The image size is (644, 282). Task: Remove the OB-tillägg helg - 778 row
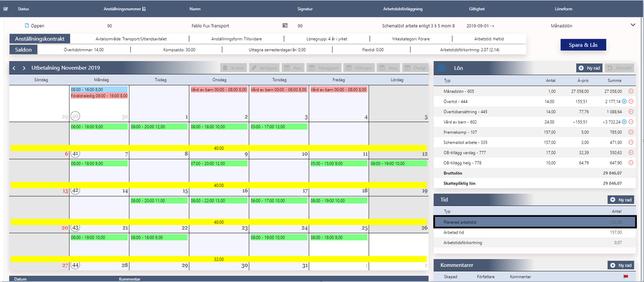tap(631, 163)
